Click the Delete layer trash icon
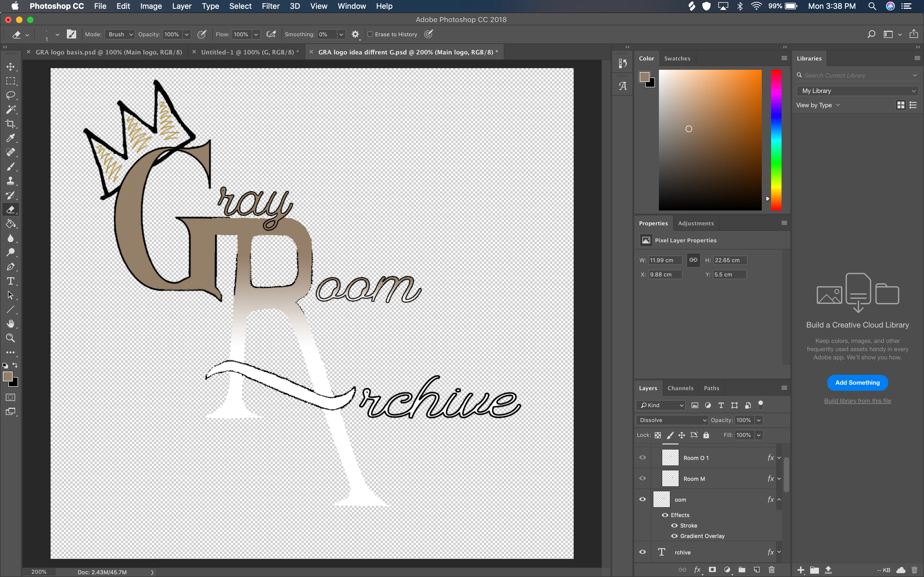 click(771, 570)
